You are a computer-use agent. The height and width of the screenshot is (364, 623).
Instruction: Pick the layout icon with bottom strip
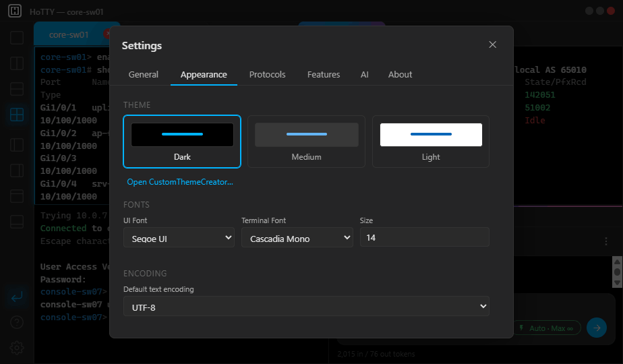[17, 222]
